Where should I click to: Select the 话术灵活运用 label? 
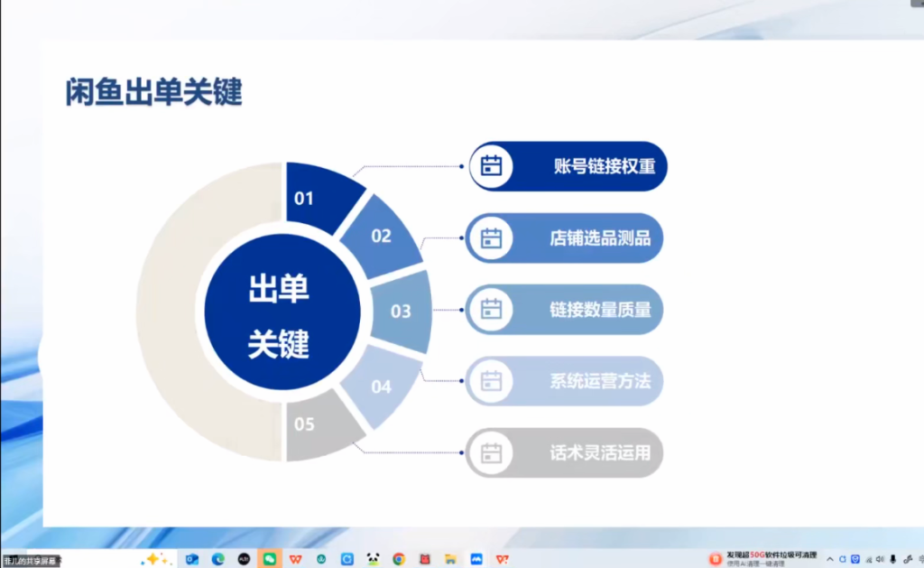coord(600,453)
